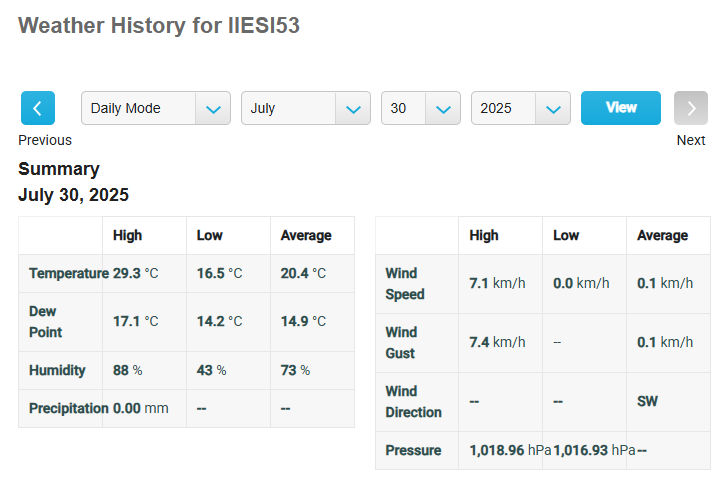This screenshot has width=722, height=487.
Task: Click the Average column header in temperature table
Action: (306, 236)
